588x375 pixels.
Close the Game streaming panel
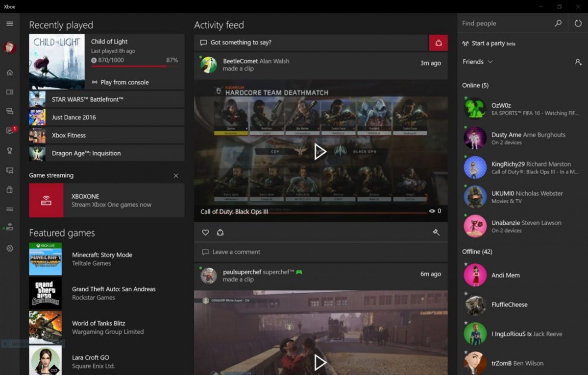click(x=176, y=176)
